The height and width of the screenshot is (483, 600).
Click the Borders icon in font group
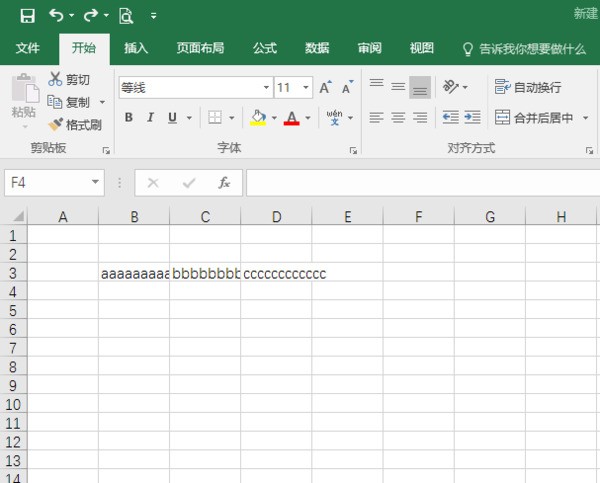(x=214, y=118)
